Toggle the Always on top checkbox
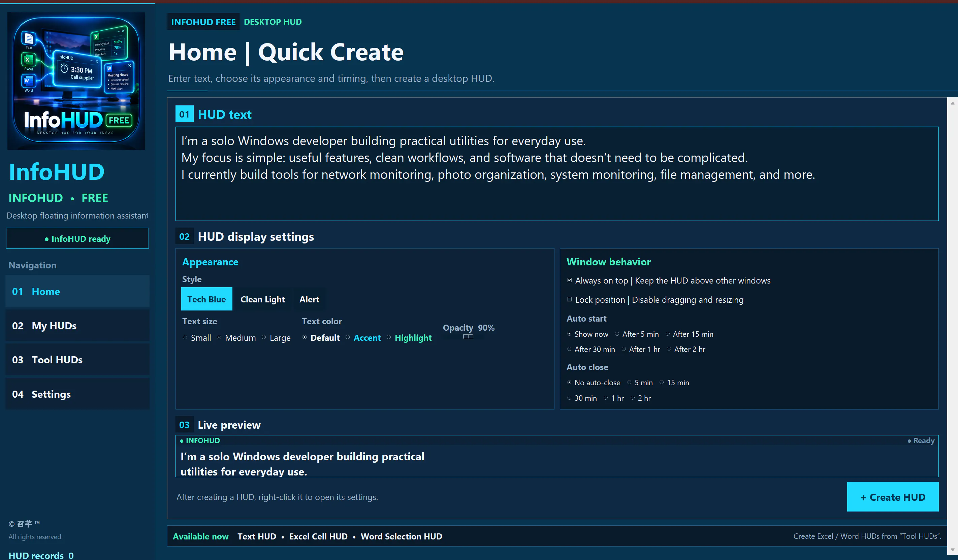The image size is (958, 560). point(570,281)
